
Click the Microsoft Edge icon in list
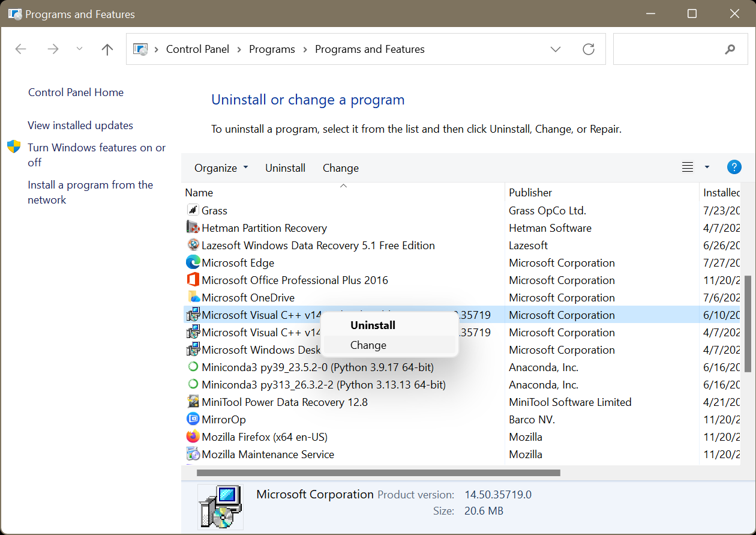point(193,262)
